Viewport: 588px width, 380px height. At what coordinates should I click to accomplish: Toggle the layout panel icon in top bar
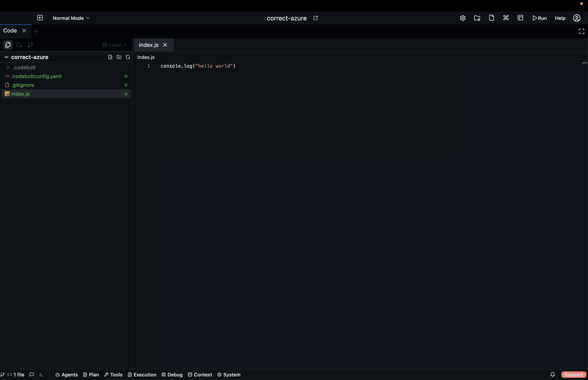pyautogui.click(x=520, y=18)
